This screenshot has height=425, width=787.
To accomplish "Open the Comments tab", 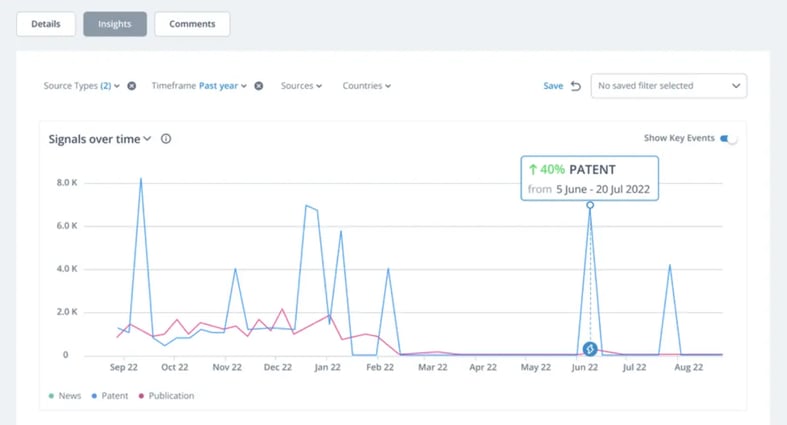I will 192,24.
